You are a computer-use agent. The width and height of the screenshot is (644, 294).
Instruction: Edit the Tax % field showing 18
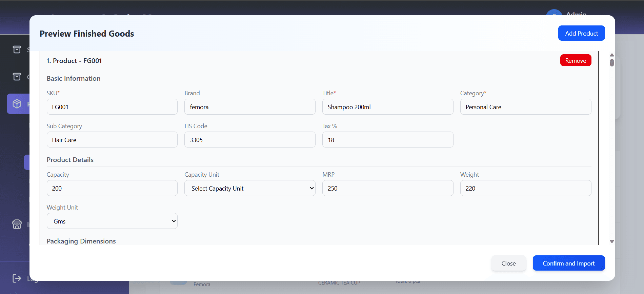387,140
